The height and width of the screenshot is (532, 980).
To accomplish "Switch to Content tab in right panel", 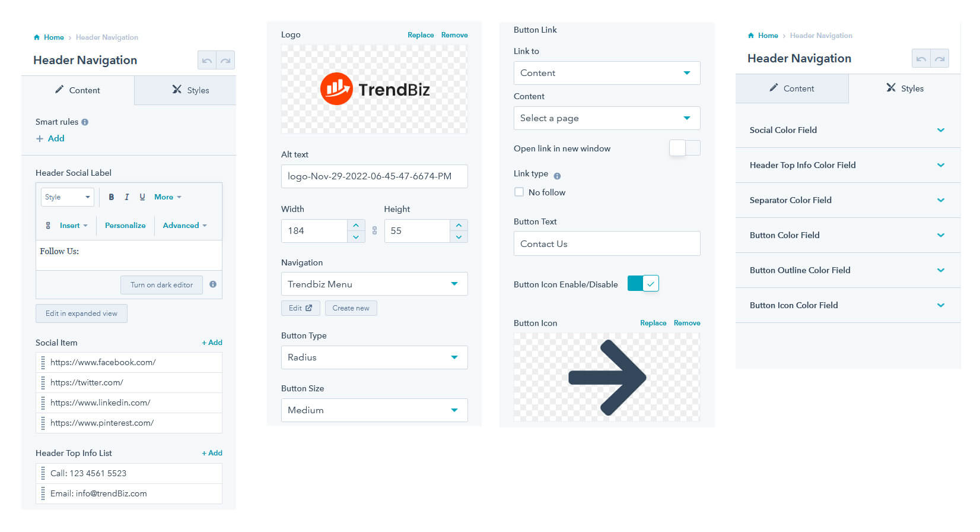I will pyautogui.click(x=792, y=88).
